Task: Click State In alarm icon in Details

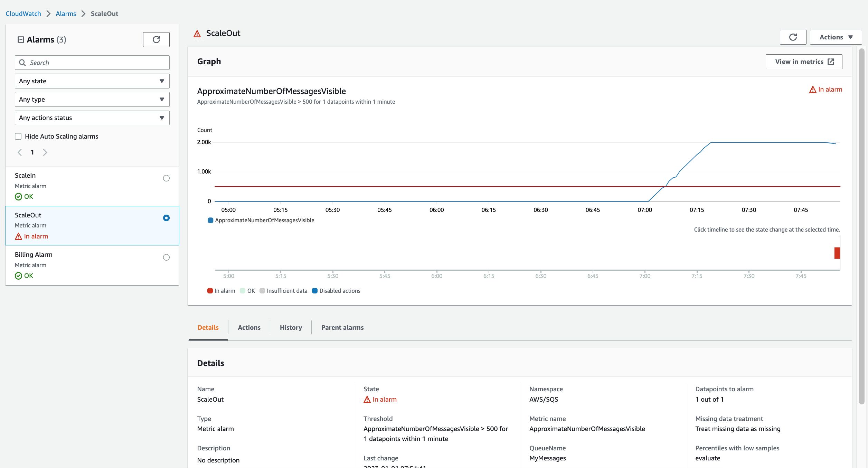Action: 367,400
